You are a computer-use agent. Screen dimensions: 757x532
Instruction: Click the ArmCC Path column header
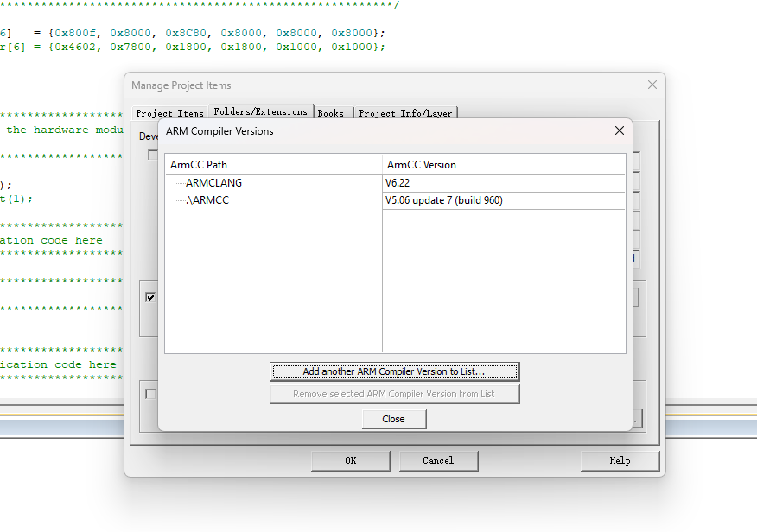pyautogui.click(x=274, y=165)
